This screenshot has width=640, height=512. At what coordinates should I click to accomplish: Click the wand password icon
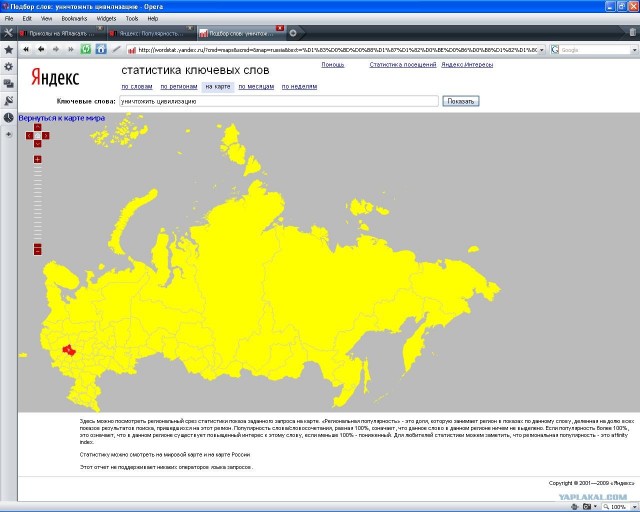(x=116, y=49)
